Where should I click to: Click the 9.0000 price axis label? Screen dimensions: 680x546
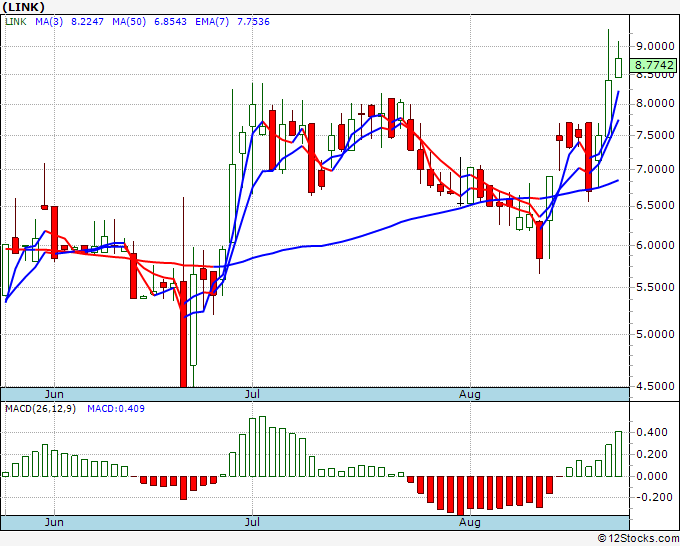pos(655,46)
